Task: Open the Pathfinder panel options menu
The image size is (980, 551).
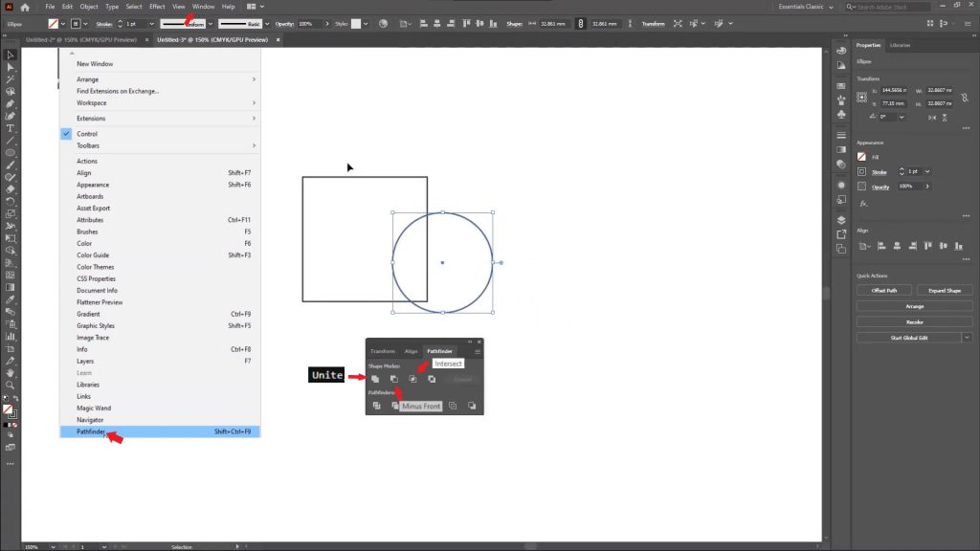Action: 478,351
